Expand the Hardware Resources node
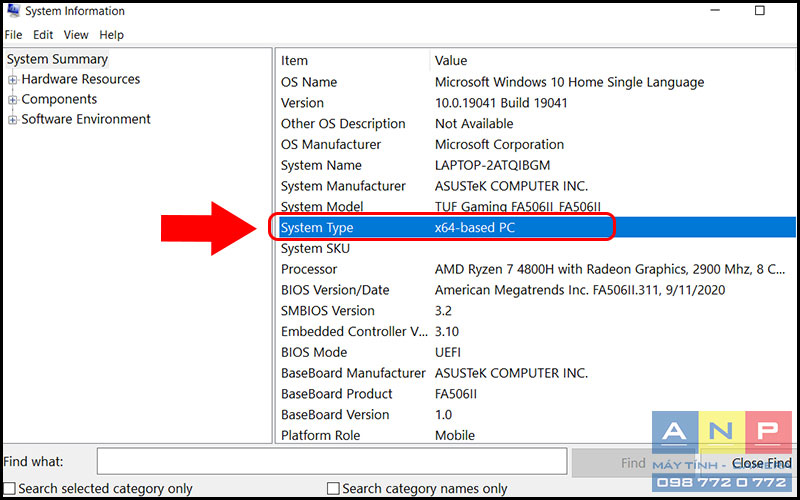This screenshot has height=500, width=800. click(13, 80)
